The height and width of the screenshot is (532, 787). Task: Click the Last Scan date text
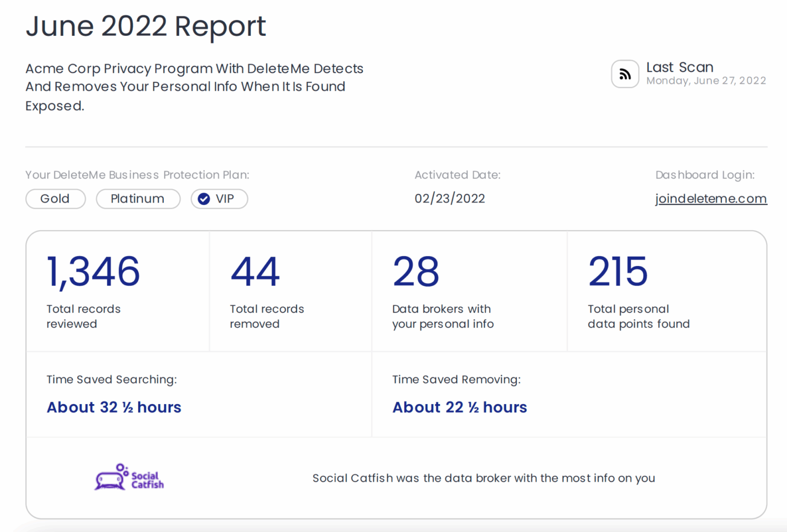(706, 81)
